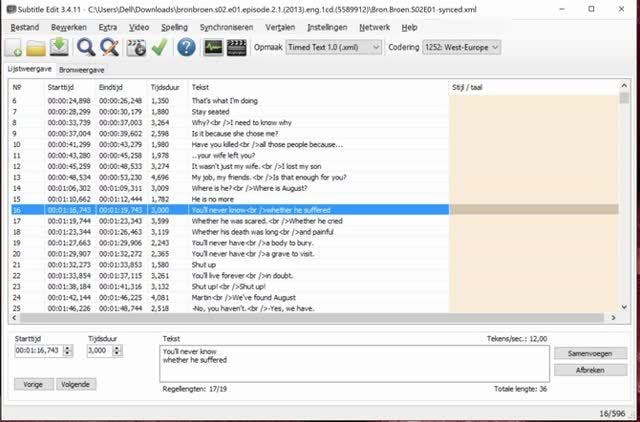Click the Starttijd column header
This screenshot has width=640, height=422.
(x=69, y=87)
